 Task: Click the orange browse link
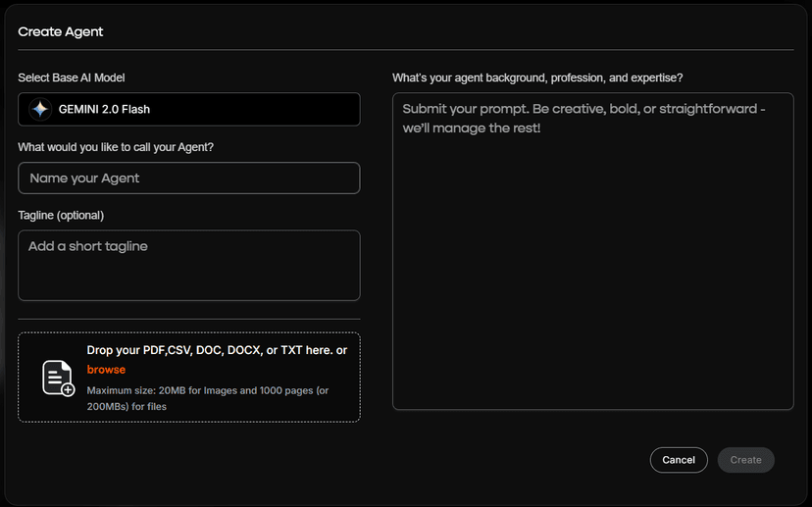(x=106, y=370)
